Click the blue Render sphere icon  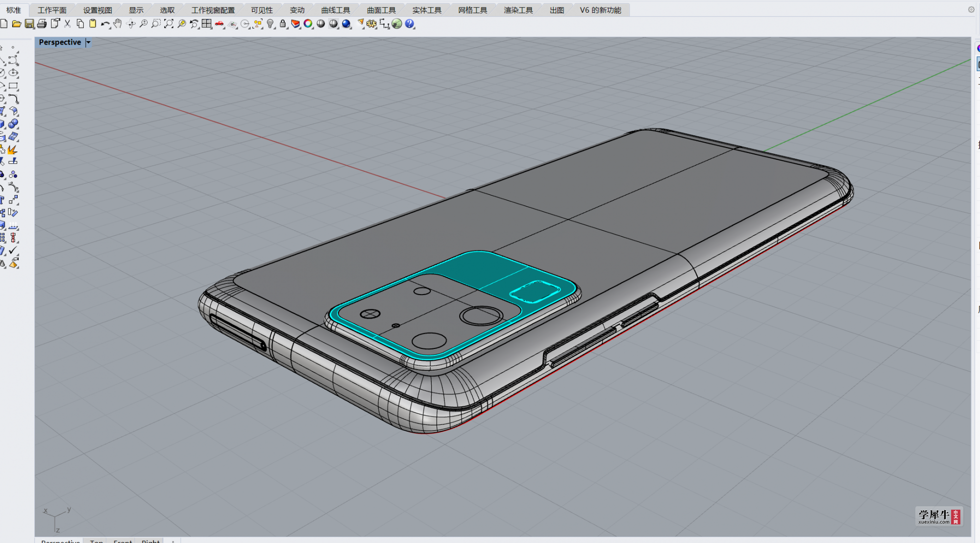click(346, 24)
